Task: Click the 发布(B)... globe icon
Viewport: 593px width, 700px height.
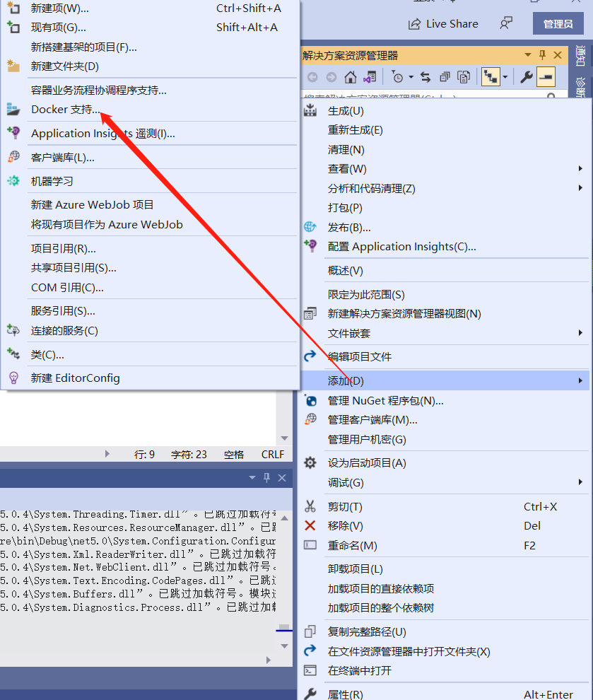Action: [x=310, y=227]
